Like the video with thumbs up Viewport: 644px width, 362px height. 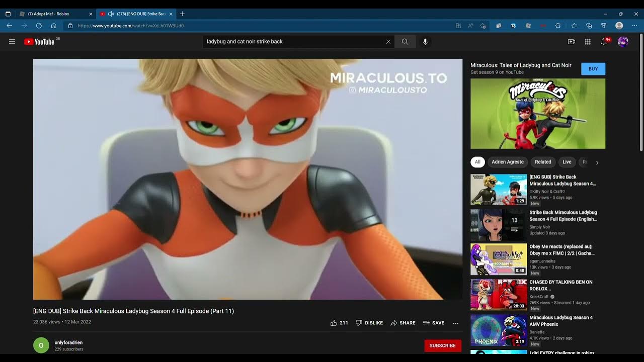coord(339,323)
